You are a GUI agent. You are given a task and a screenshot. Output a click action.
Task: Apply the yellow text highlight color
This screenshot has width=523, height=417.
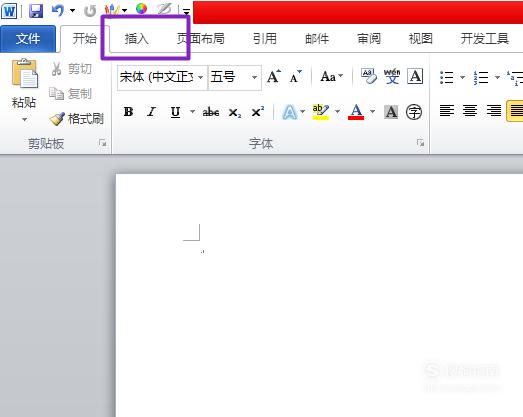[321, 112]
